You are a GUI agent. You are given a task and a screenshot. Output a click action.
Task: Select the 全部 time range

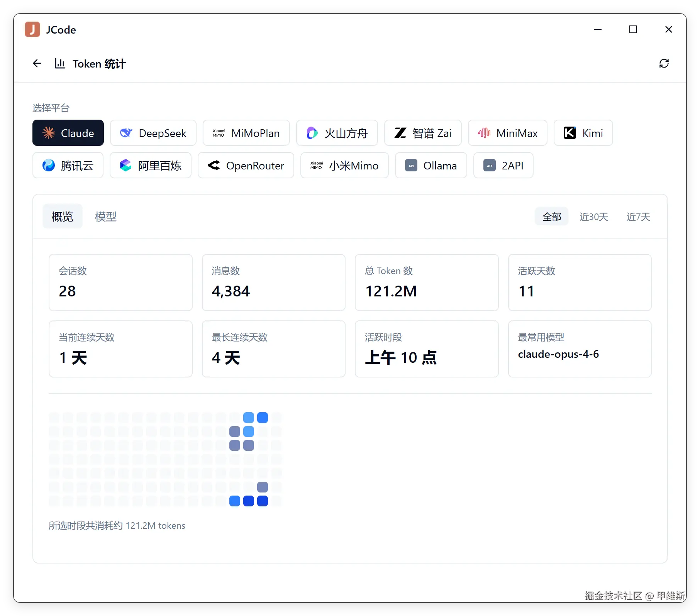(x=552, y=217)
